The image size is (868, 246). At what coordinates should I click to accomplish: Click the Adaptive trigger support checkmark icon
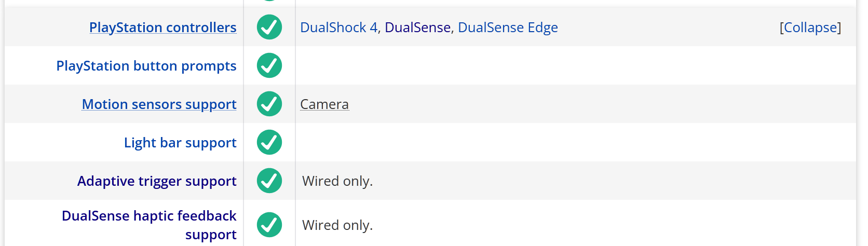click(269, 181)
